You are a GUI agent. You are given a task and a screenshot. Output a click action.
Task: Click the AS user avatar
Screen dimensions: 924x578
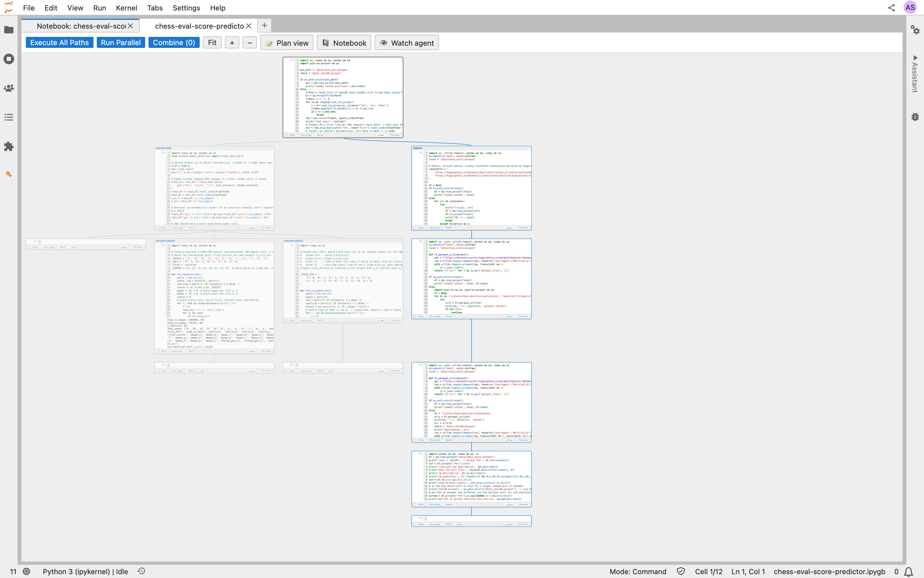point(910,7)
